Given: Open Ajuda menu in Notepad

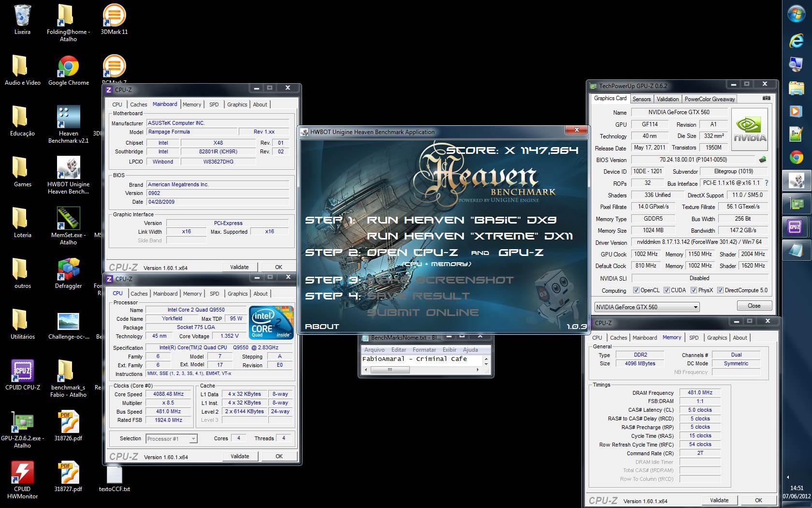Looking at the screenshot, I should (470, 350).
